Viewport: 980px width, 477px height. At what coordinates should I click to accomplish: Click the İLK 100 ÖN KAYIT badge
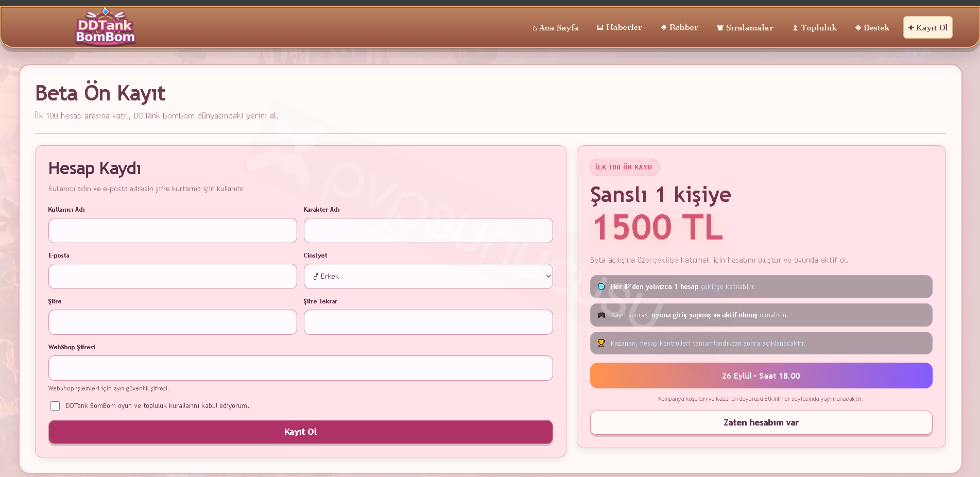625,167
